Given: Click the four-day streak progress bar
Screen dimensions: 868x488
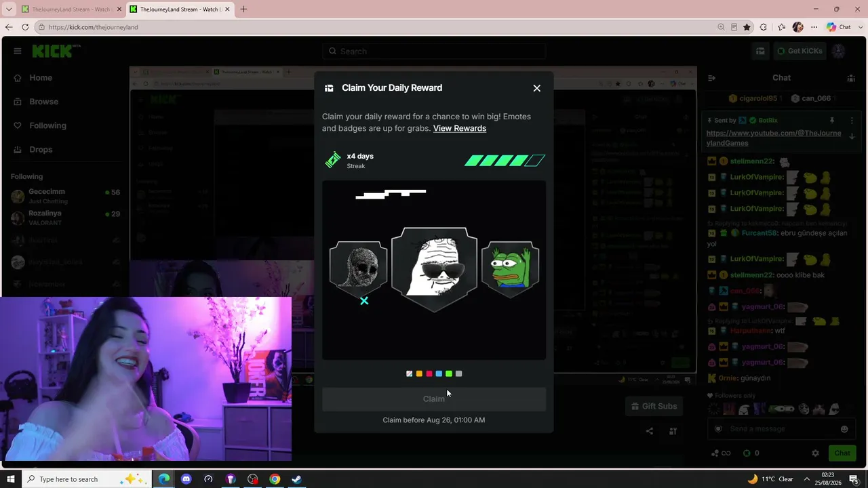Looking at the screenshot, I should pyautogui.click(x=505, y=161).
